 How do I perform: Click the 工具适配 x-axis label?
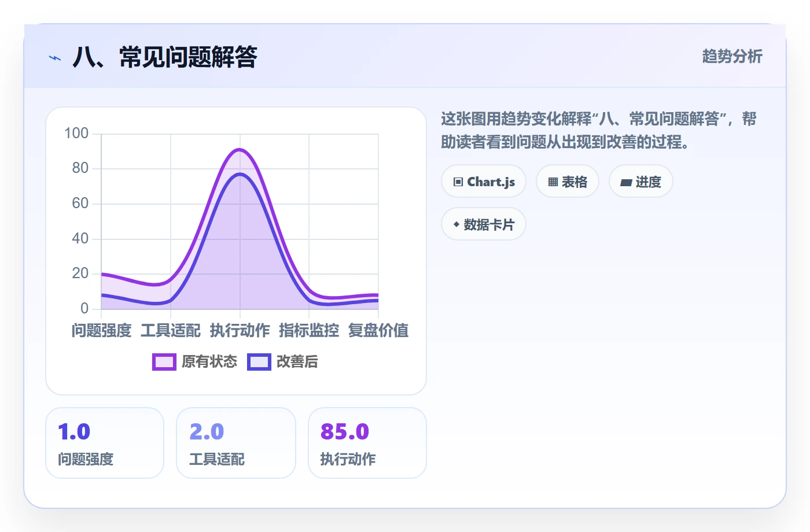[171, 331]
